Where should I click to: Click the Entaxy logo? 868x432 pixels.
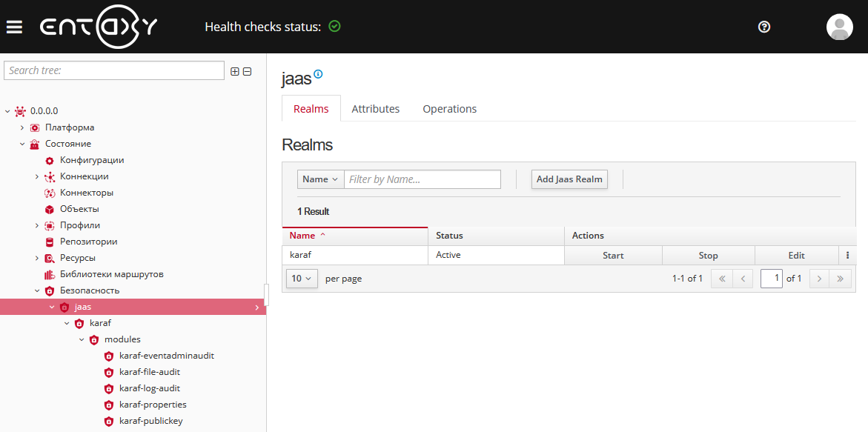pyautogui.click(x=98, y=27)
